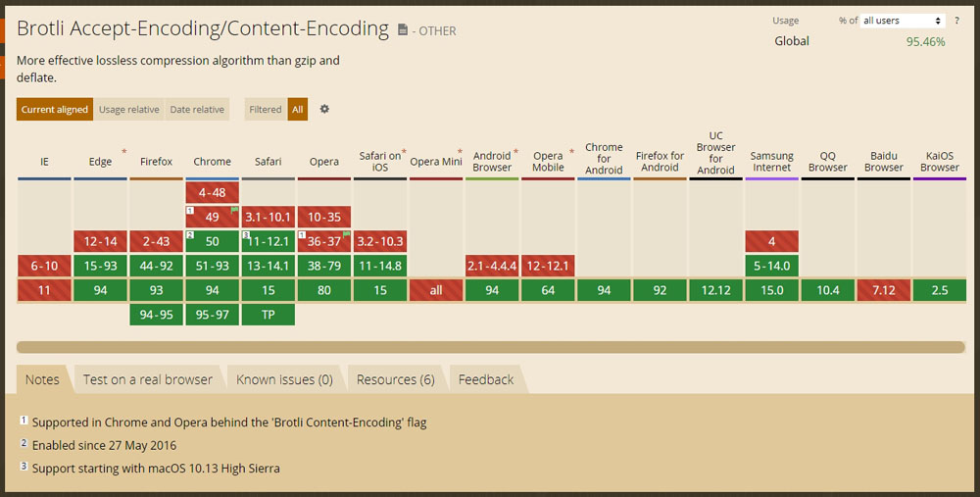The image size is (980, 497).
Task: Click the IE column header
Action: 44,162
